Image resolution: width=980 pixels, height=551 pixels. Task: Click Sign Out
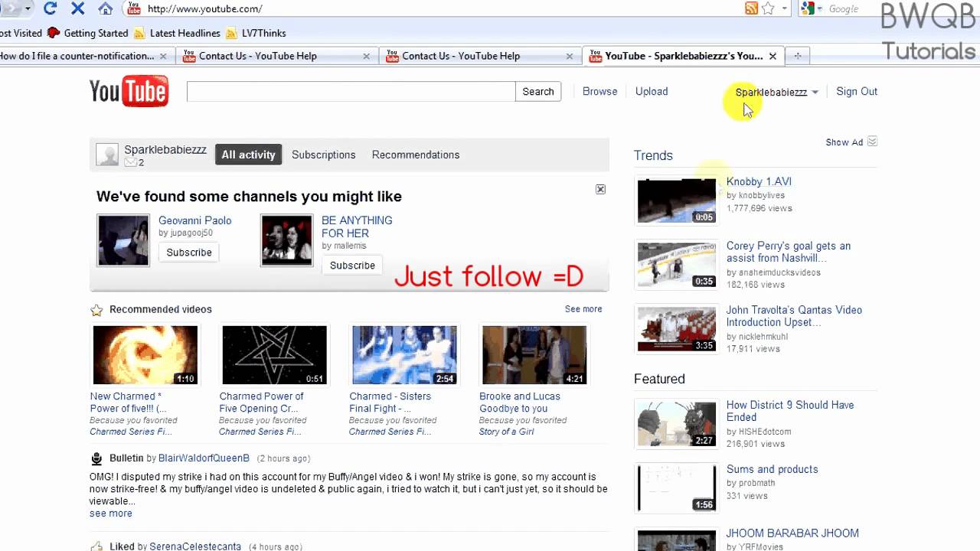click(857, 91)
